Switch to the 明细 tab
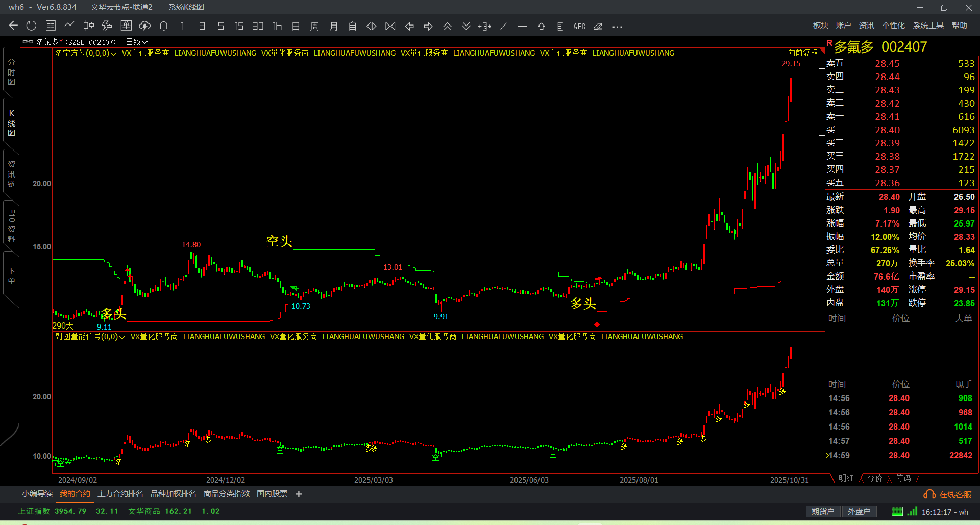The width and height of the screenshot is (980, 525). [x=846, y=478]
